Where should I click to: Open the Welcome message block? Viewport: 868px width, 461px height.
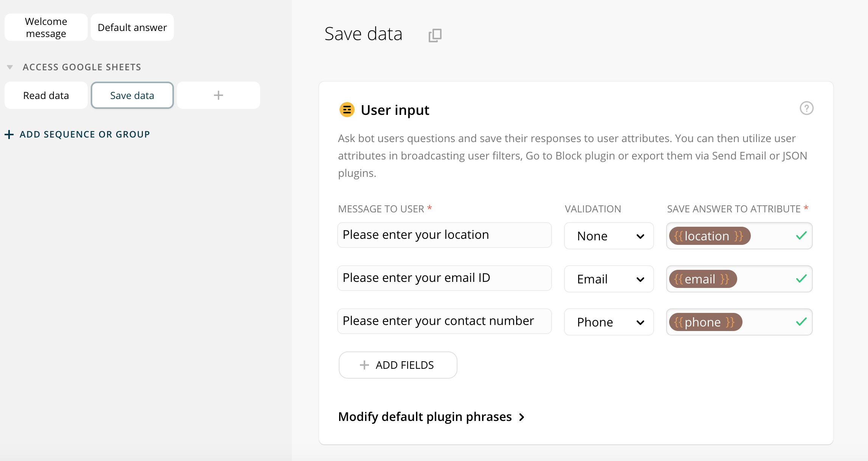click(46, 28)
